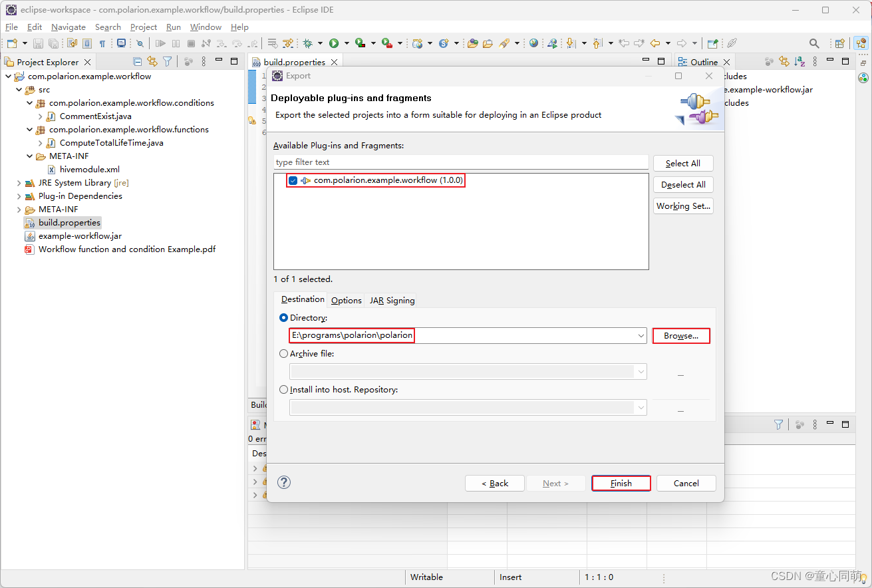Image resolution: width=872 pixels, height=588 pixels.
Task: Click the Filter funnel in Project Explorer
Action: tap(168, 61)
